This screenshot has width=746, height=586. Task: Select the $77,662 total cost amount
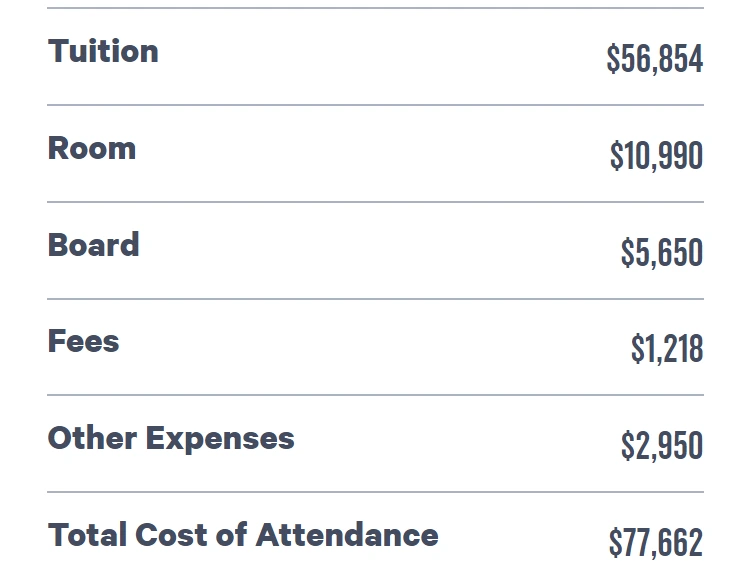point(655,543)
